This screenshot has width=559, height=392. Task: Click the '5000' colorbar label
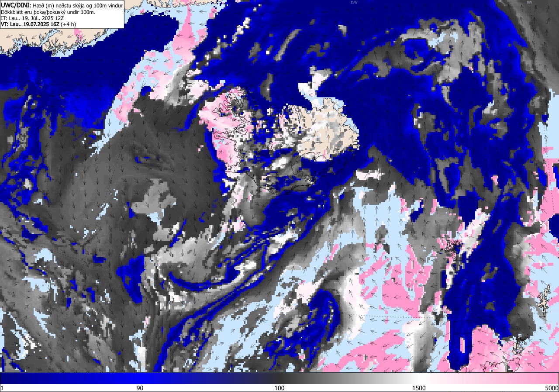(x=552, y=388)
